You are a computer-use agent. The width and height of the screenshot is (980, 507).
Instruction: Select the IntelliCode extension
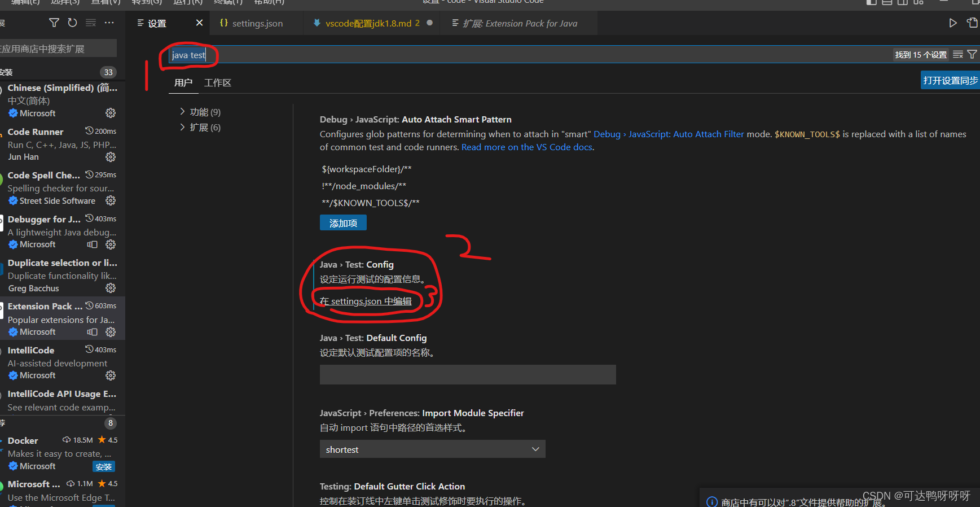[x=62, y=362]
